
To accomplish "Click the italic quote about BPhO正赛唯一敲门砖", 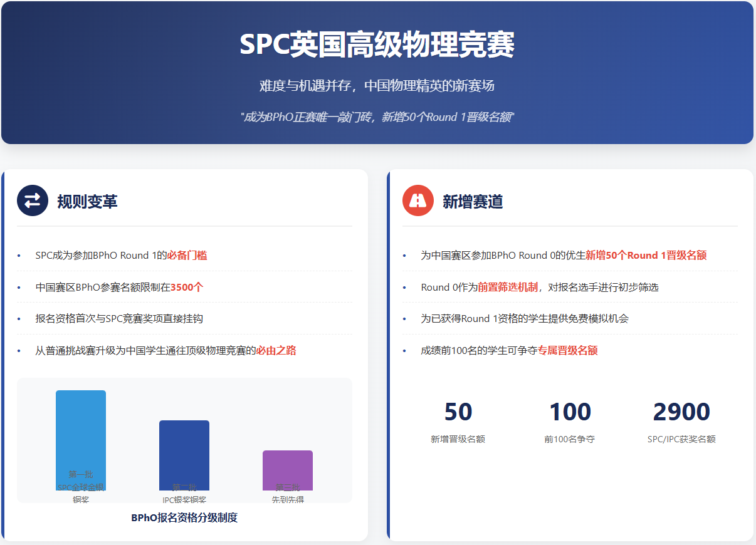I will [377, 117].
